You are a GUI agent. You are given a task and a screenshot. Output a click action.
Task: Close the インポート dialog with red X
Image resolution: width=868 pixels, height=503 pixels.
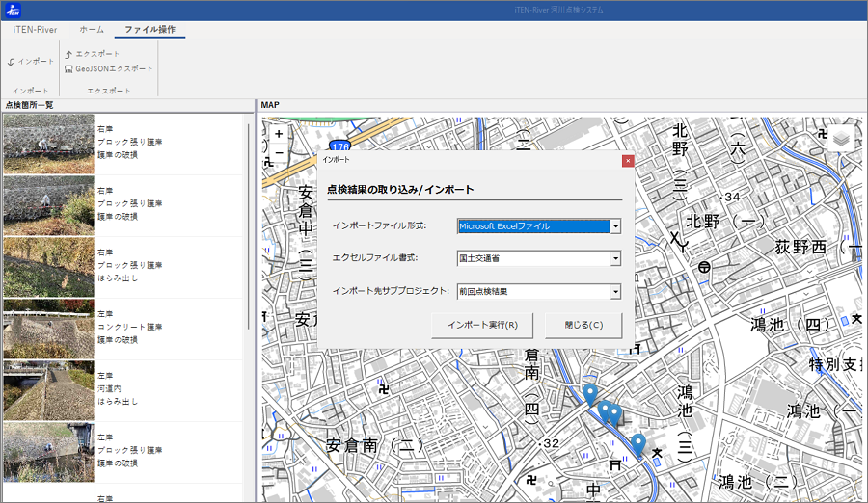coord(627,161)
